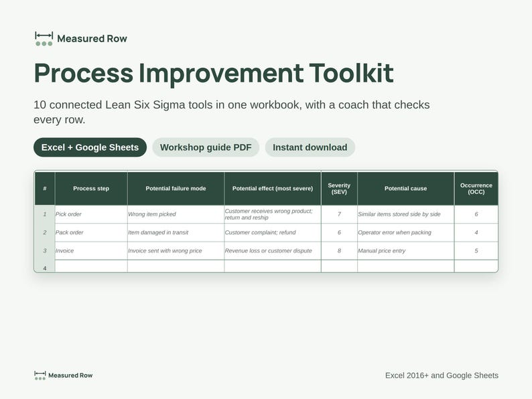Click the empty Process step cell in row 4
The height and width of the screenshot is (399, 532).
(91, 266)
